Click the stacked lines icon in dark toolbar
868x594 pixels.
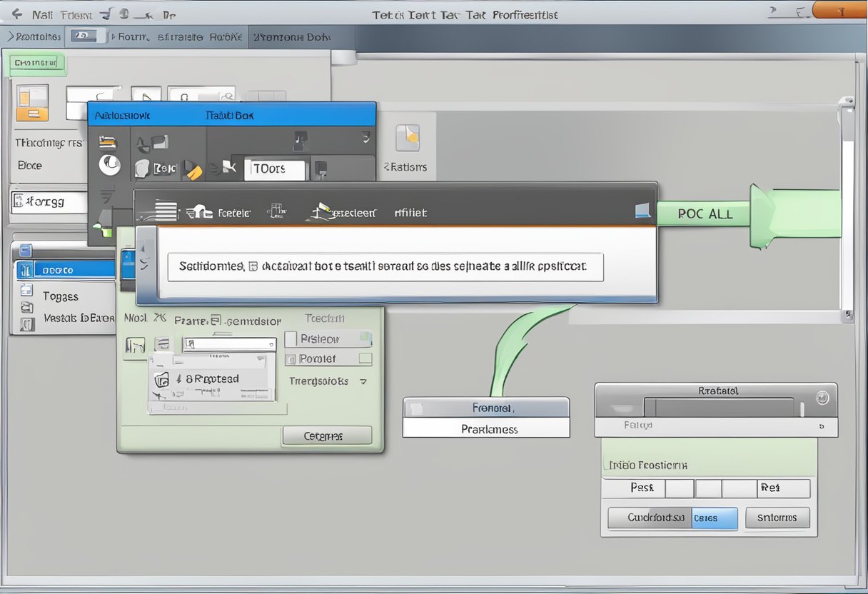tap(166, 211)
